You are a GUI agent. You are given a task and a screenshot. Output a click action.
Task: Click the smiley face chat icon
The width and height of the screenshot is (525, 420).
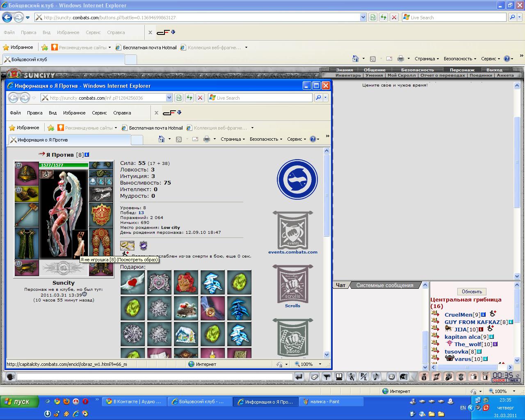391,377
